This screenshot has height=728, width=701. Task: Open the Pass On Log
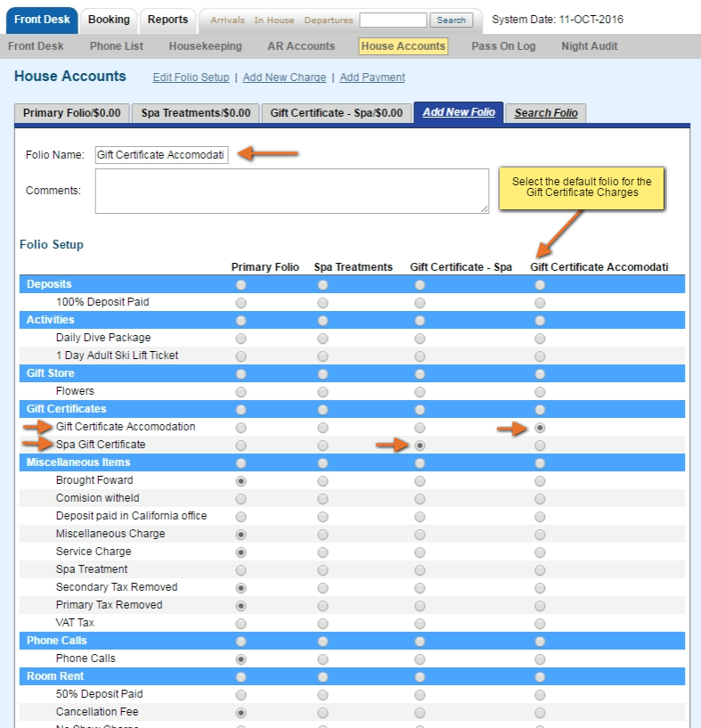pos(503,46)
